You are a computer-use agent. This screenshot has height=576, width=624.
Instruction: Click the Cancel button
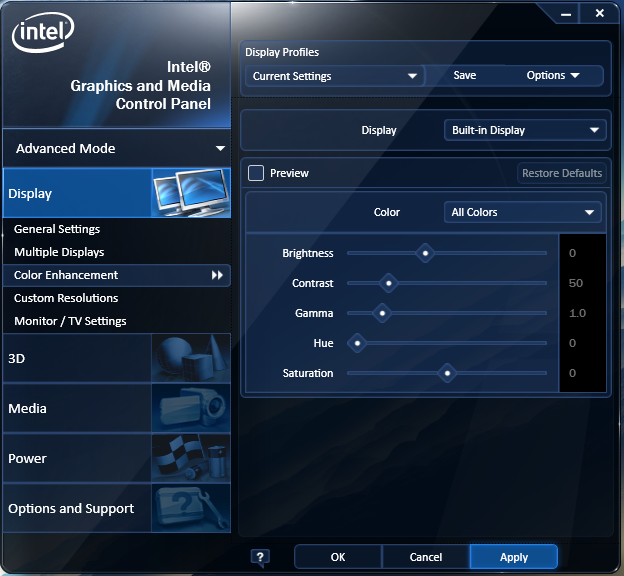click(x=426, y=557)
